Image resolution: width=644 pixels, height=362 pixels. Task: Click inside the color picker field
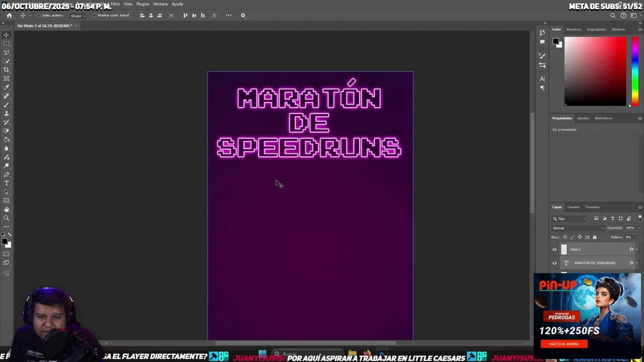click(x=595, y=71)
